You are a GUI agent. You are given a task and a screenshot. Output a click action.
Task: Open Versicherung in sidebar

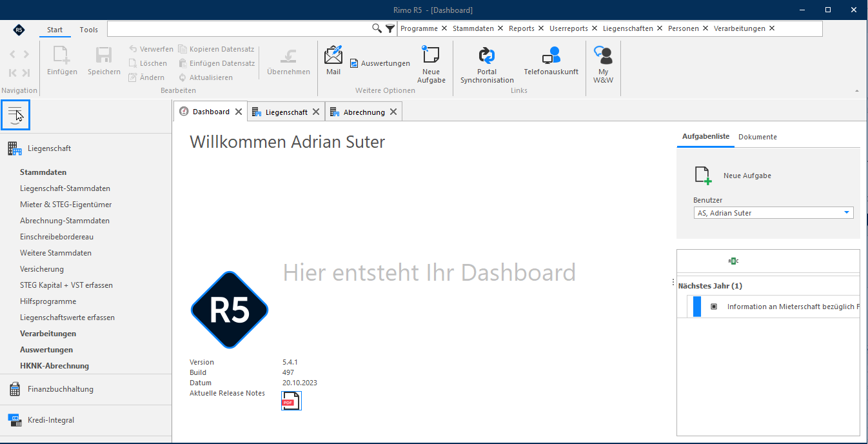pos(42,269)
